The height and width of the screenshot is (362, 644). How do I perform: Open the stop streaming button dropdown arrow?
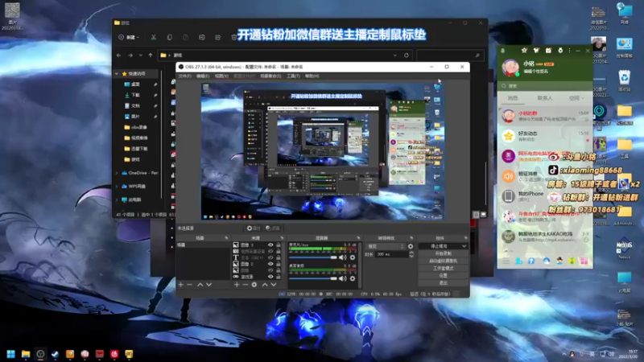[464, 246]
